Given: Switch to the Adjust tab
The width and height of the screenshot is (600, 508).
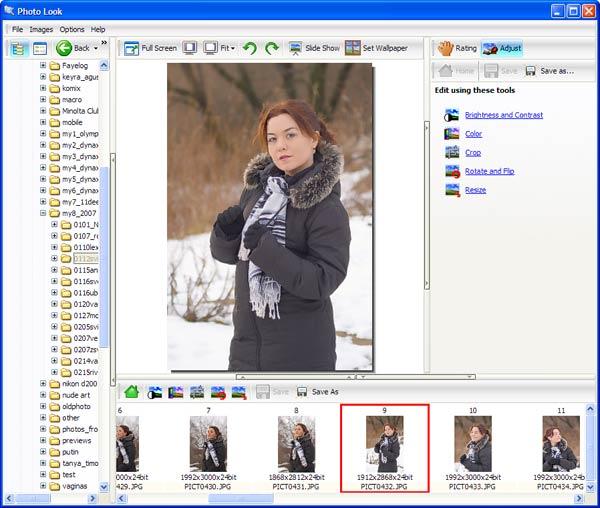Looking at the screenshot, I should tap(502, 49).
